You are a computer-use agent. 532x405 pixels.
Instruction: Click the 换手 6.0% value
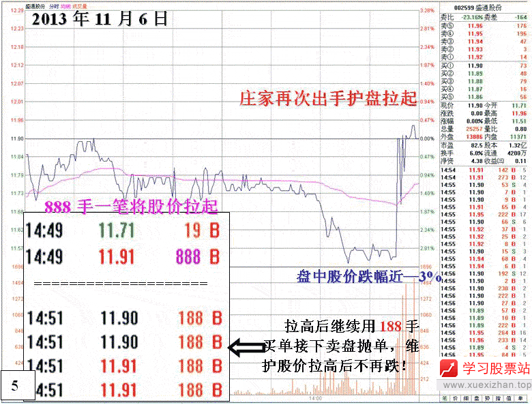[x=476, y=153]
